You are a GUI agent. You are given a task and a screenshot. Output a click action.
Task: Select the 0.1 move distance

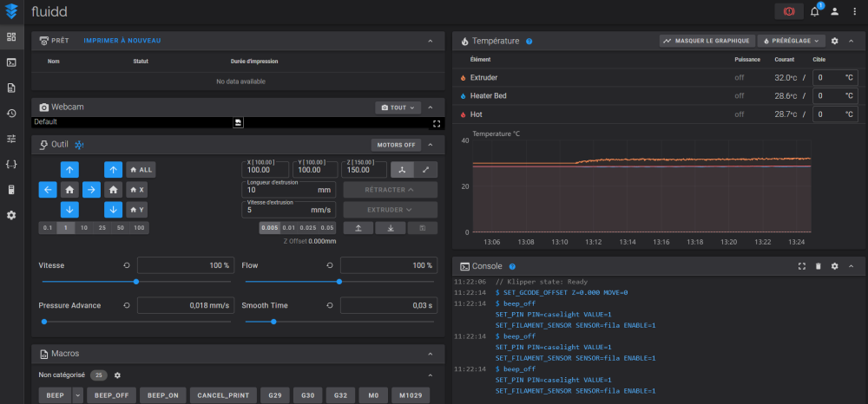[48, 228]
